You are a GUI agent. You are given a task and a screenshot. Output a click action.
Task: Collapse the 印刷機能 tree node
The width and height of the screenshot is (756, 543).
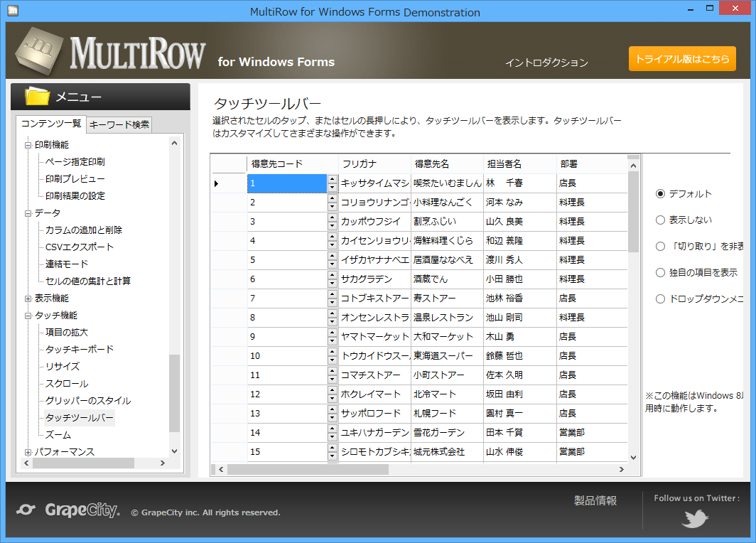click(x=26, y=144)
